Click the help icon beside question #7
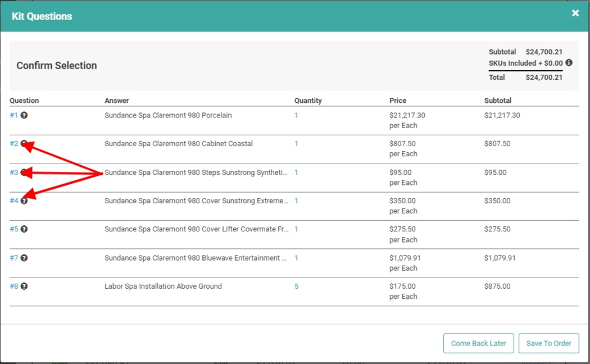Image resolution: width=590 pixels, height=364 pixels. click(24, 258)
